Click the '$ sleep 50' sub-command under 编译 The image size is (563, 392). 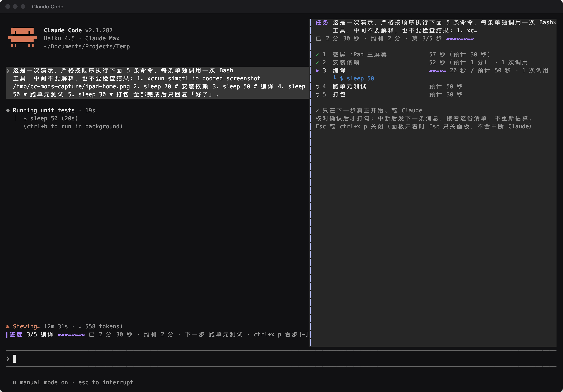point(357,78)
